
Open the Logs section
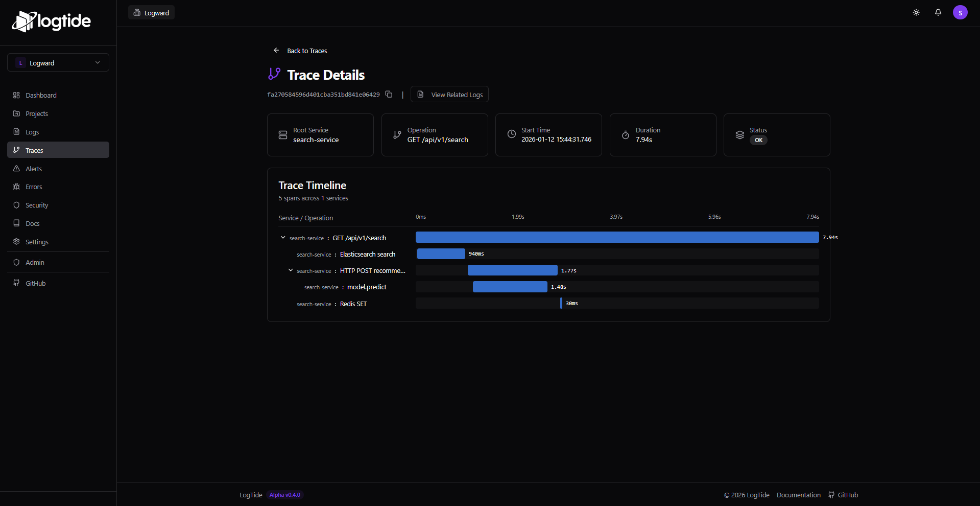tap(32, 132)
